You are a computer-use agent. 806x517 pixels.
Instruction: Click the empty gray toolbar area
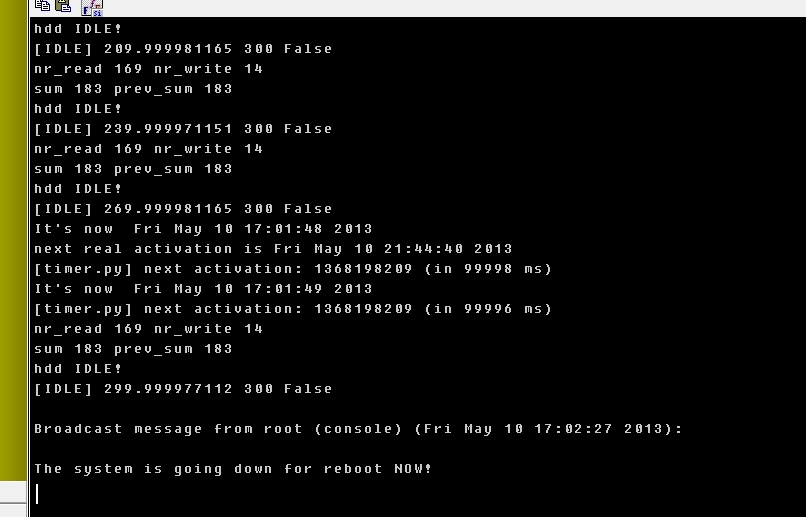(452, 7)
